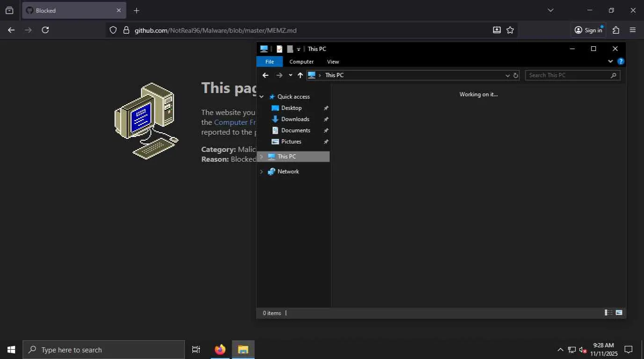Screen dimensions: 644x359
Task: Open Downloads in the navigation pane
Action: [x=295, y=119]
